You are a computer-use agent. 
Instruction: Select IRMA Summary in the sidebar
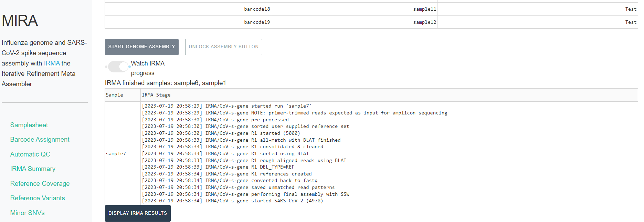tap(33, 169)
